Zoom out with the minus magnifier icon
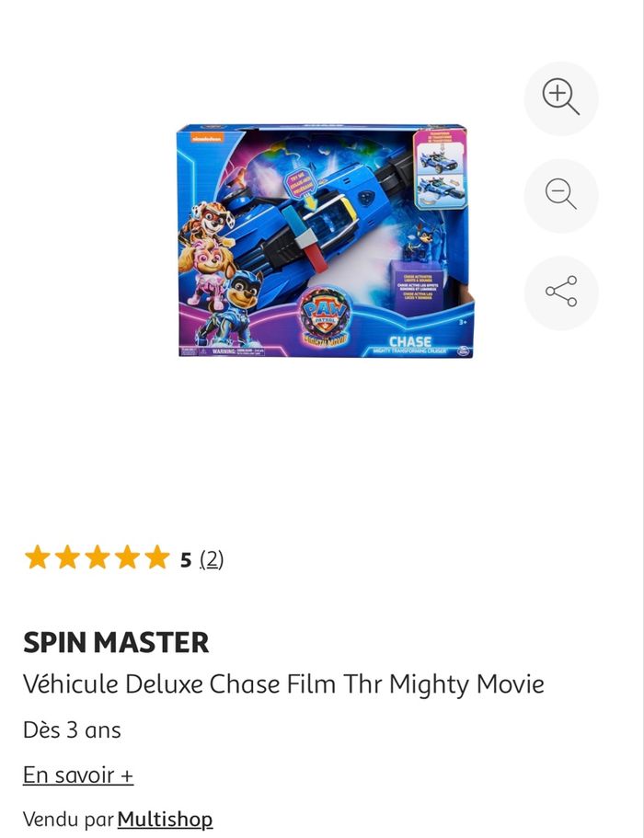The width and height of the screenshot is (644, 838). click(560, 196)
